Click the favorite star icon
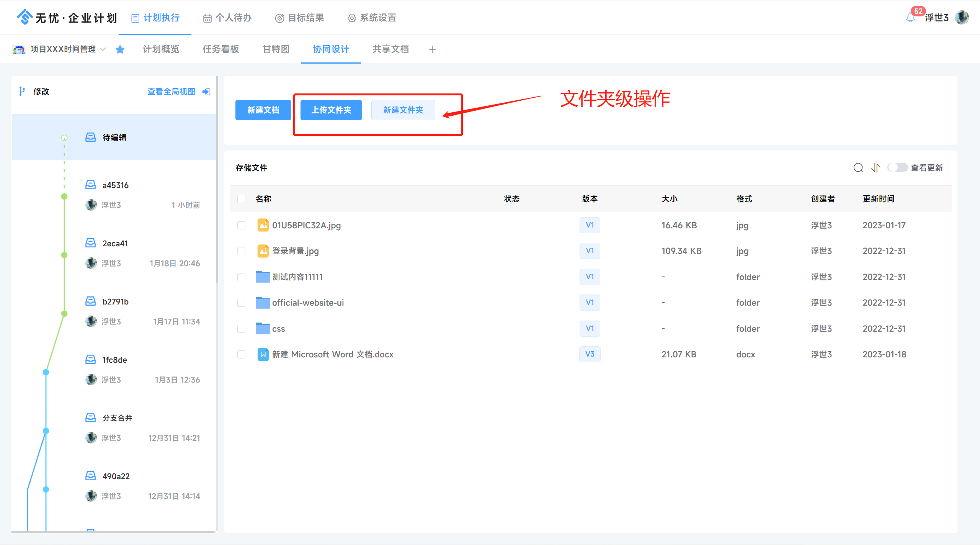The width and height of the screenshot is (980, 545). pos(120,49)
